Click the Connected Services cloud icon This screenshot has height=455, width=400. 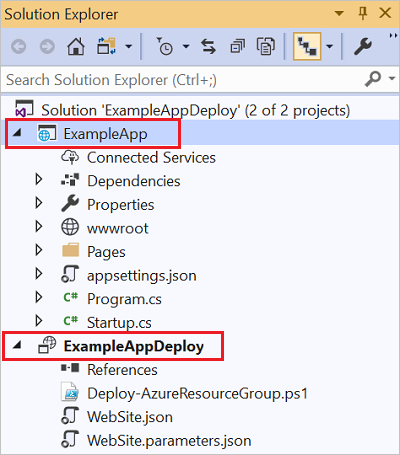pos(70,157)
